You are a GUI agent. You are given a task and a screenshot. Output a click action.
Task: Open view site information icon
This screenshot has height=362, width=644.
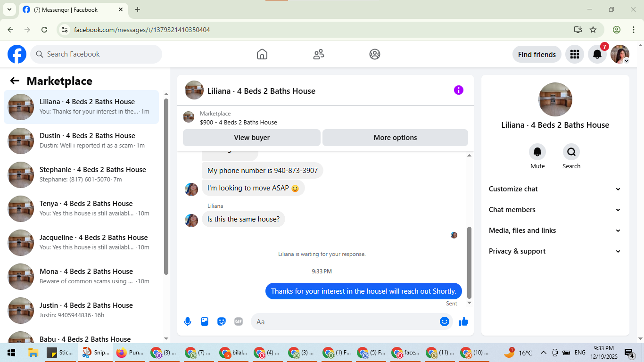click(x=65, y=30)
